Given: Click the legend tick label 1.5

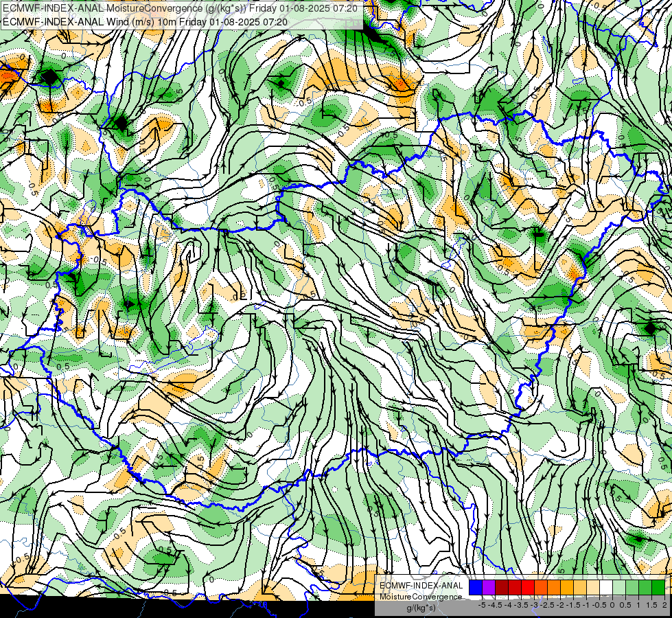Looking at the screenshot, I should (x=651, y=605).
